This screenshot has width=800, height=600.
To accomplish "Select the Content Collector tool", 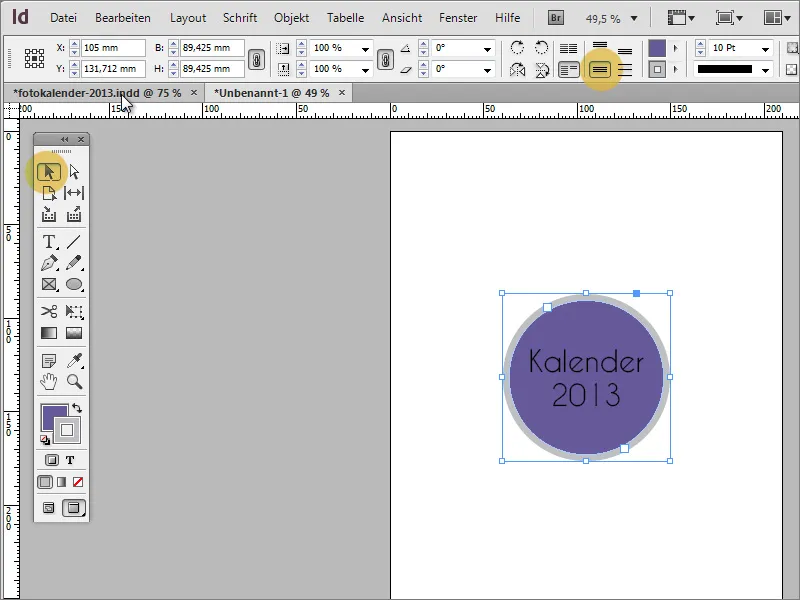I will click(x=49, y=214).
